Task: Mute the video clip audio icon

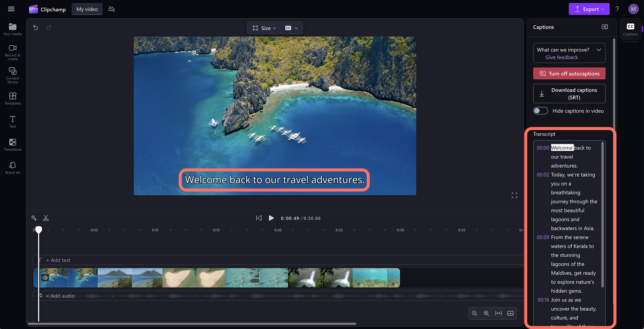Action: (x=45, y=278)
